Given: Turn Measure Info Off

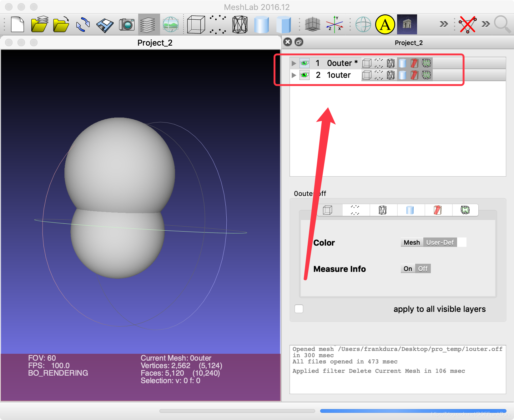Looking at the screenshot, I should point(423,269).
